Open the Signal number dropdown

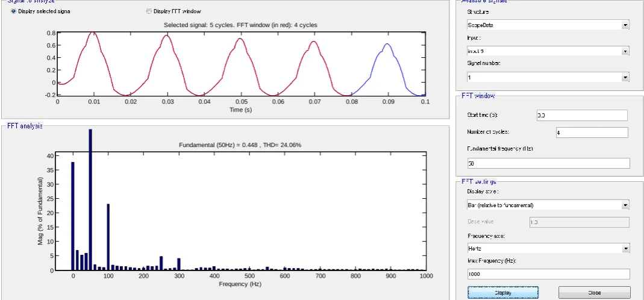[x=548, y=77]
